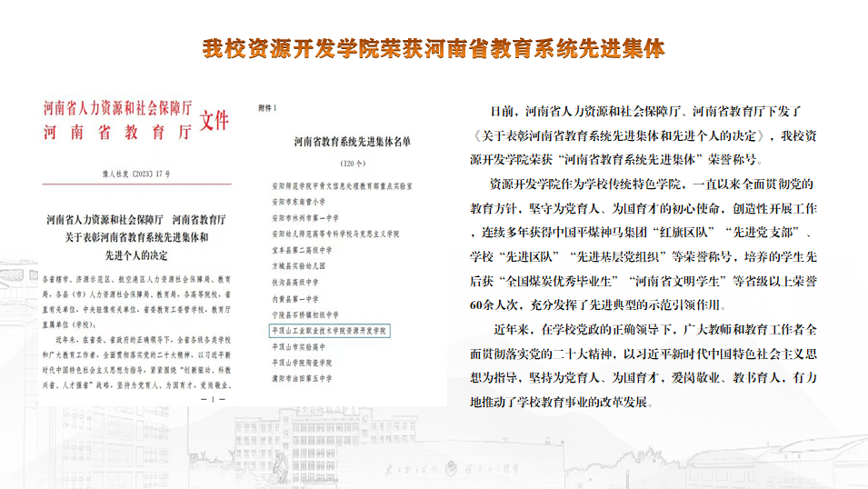The image size is (868, 489).
Task: Select the red 河南省教育厅 letterhead line
Action: [118, 133]
